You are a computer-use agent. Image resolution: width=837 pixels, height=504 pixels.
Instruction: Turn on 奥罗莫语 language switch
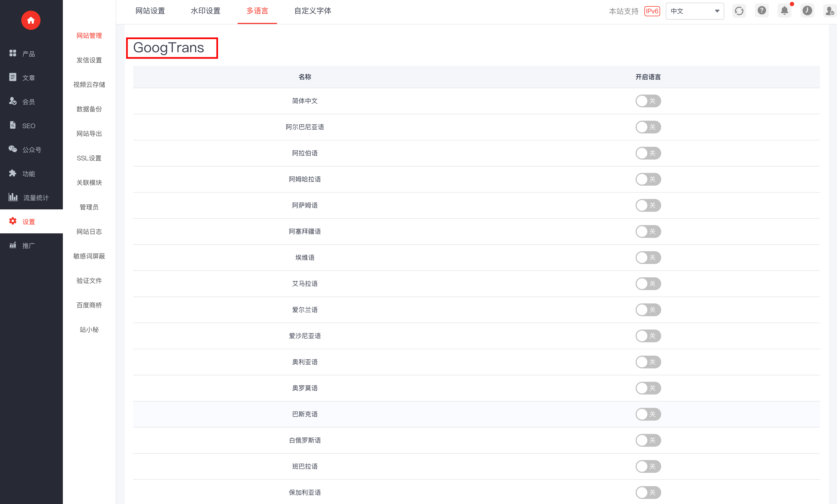coord(648,388)
